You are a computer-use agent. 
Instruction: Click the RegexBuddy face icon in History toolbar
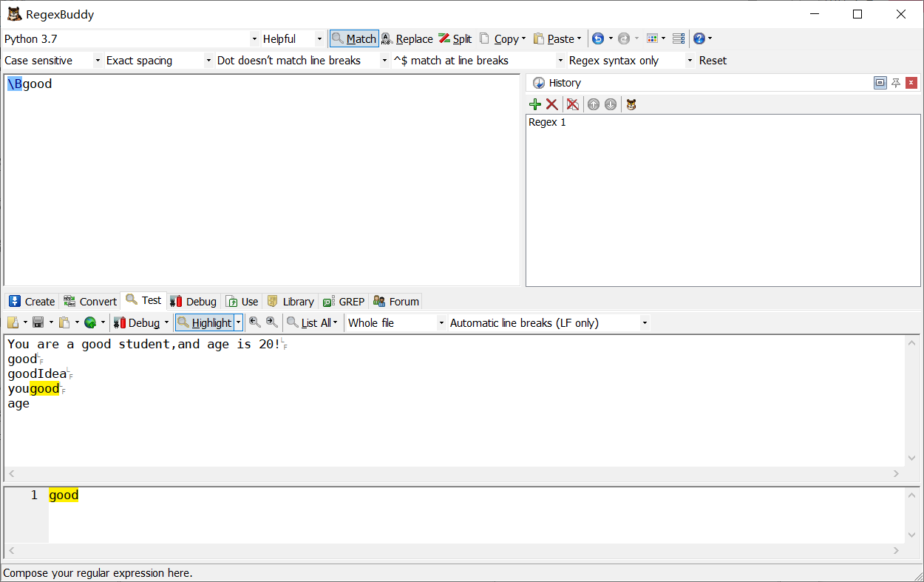(x=631, y=104)
